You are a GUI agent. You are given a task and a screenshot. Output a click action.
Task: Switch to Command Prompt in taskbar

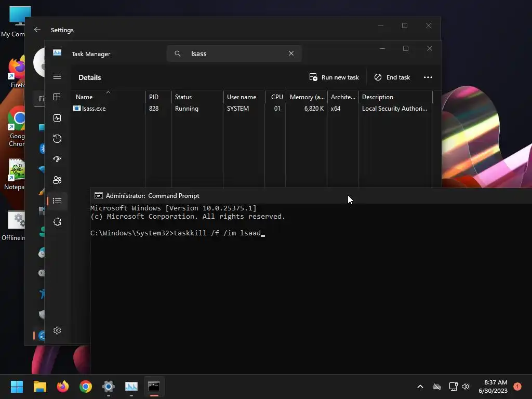point(154,387)
